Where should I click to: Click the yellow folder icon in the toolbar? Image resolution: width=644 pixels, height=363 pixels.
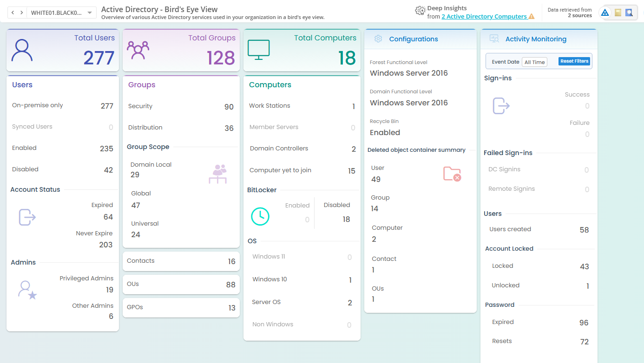(618, 12)
